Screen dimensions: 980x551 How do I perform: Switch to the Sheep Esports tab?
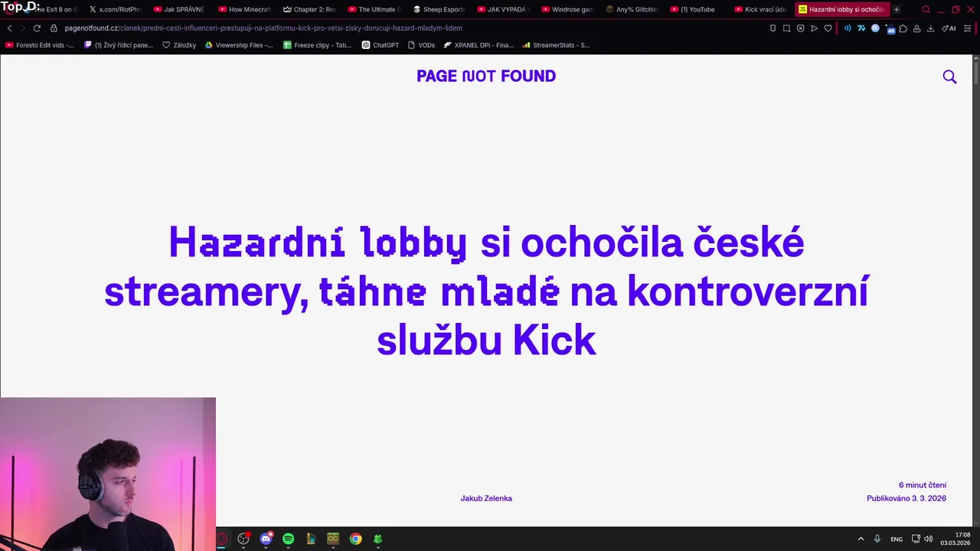tap(439, 9)
